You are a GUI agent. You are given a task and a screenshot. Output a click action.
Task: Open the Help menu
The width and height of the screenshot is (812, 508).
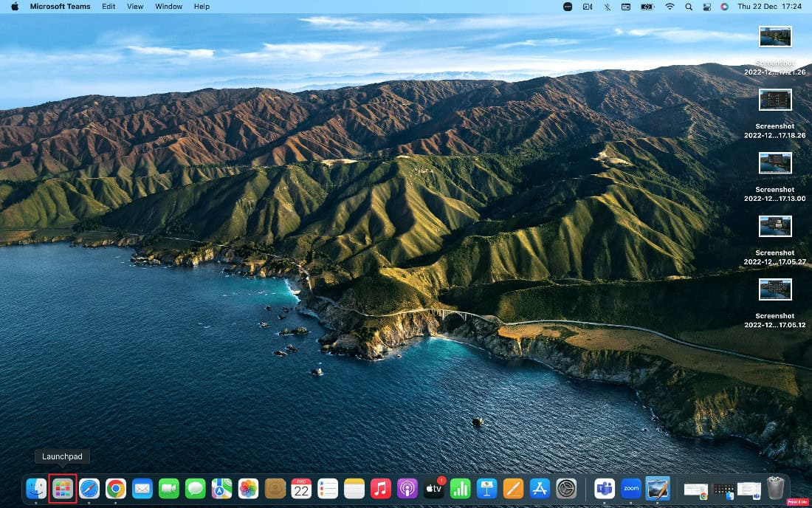tap(202, 7)
